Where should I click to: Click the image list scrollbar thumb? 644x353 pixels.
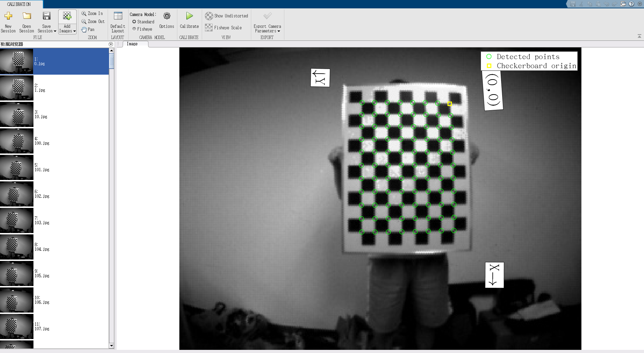point(112,61)
